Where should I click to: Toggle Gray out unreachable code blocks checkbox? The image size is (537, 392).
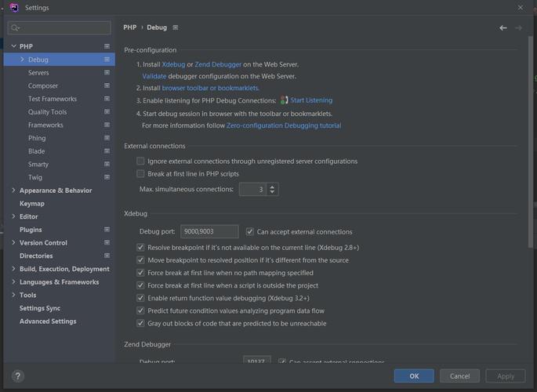click(140, 323)
